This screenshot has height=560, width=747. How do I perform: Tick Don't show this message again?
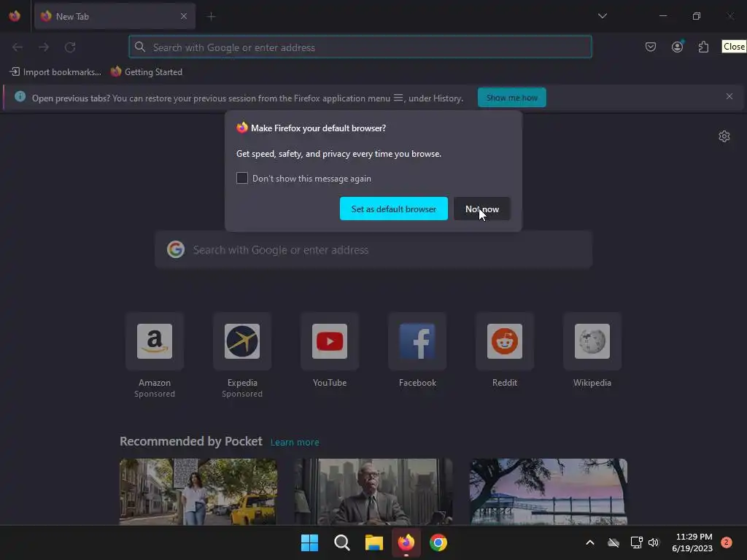tap(242, 178)
